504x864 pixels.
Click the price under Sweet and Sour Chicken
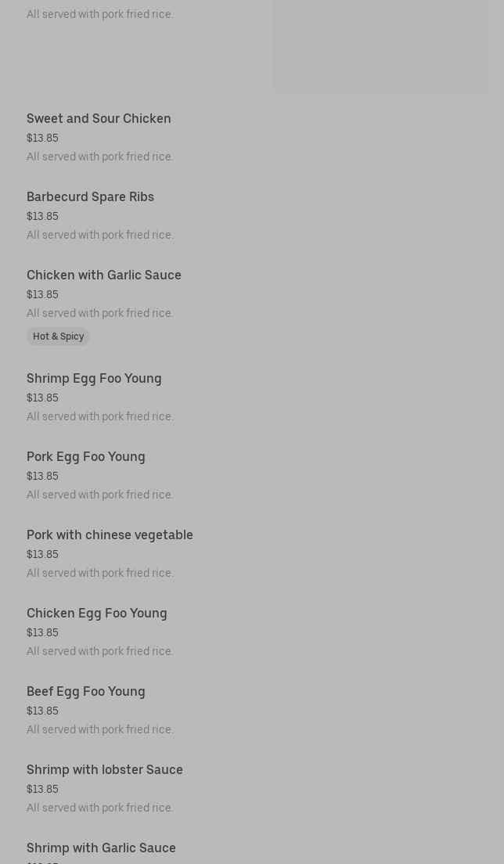[42, 139]
